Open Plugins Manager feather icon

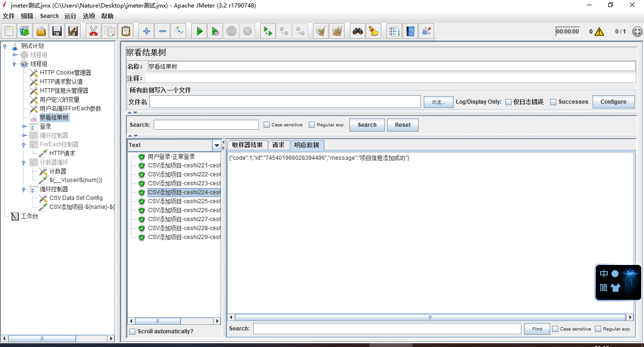point(426,32)
